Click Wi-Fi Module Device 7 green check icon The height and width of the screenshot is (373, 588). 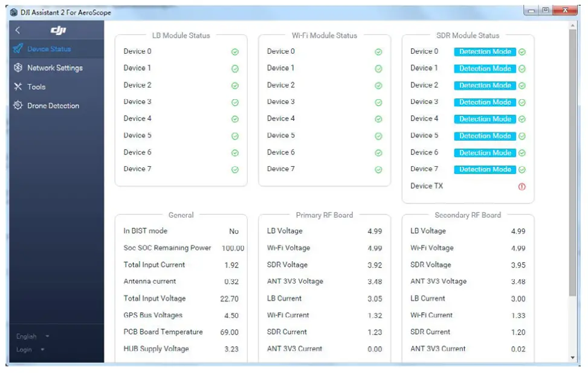point(378,170)
